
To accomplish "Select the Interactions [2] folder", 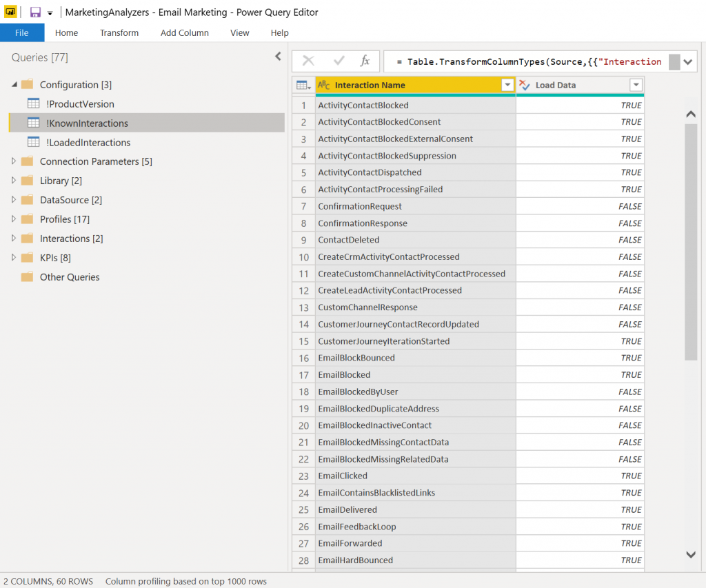I will tap(71, 239).
